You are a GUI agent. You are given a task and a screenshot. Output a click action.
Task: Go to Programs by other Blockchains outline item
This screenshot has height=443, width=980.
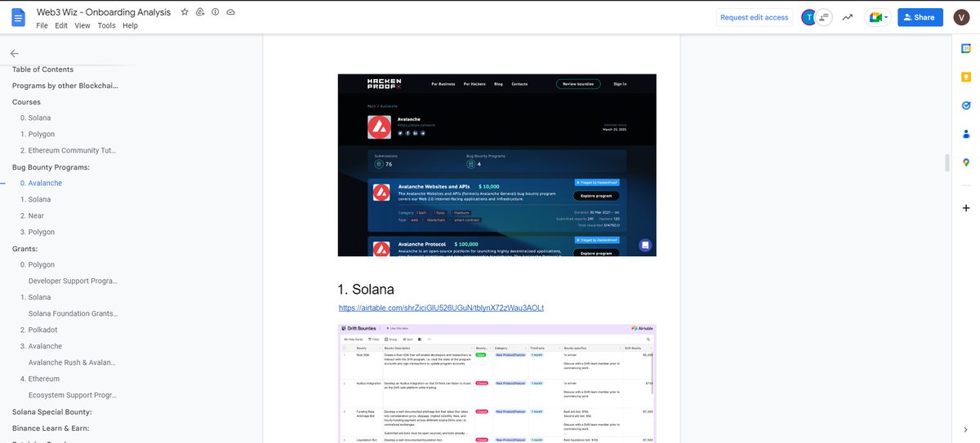65,86
